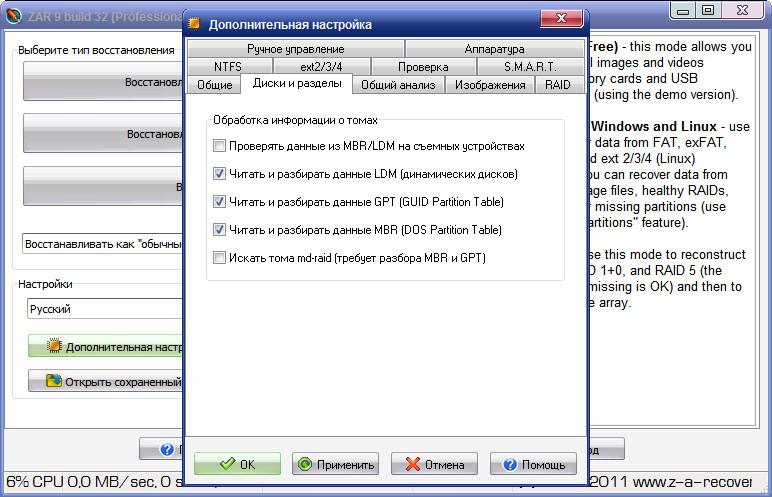The image size is (772, 497).
Task: Enable searching for md-raid volumes
Action: coord(219,258)
